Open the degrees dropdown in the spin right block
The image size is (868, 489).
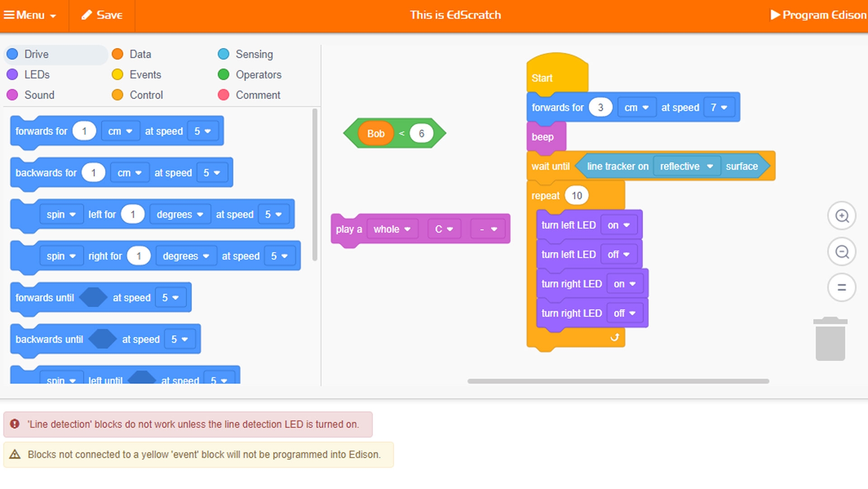click(x=186, y=256)
